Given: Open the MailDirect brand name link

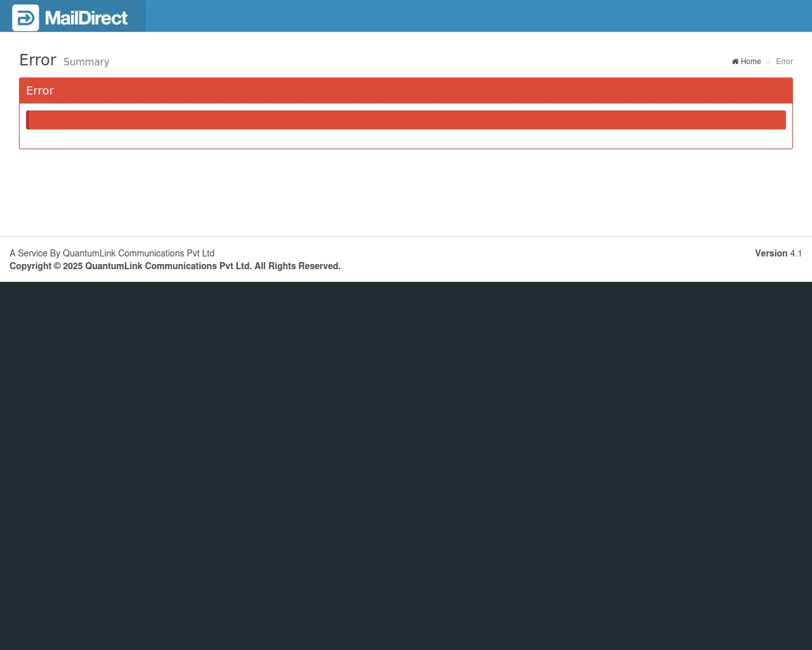Looking at the screenshot, I should [86, 18].
